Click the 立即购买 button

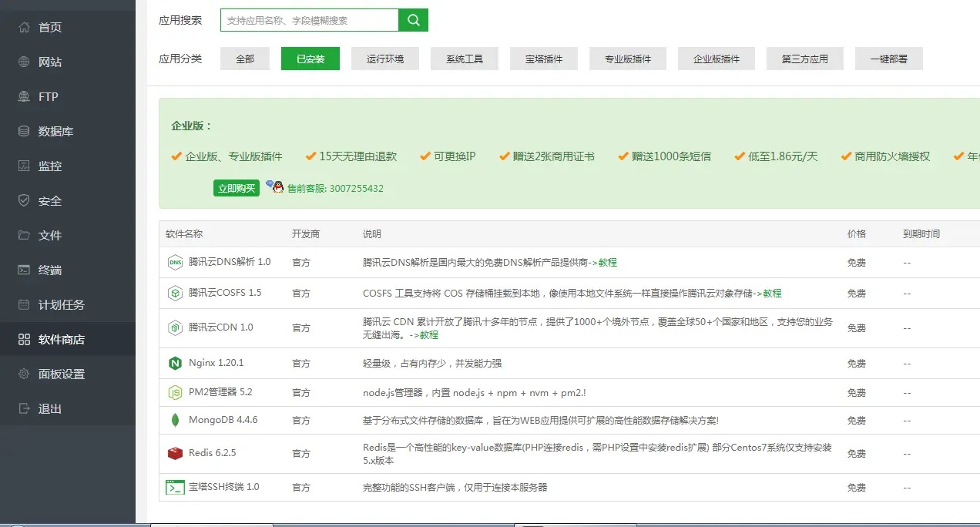point(237,188)
